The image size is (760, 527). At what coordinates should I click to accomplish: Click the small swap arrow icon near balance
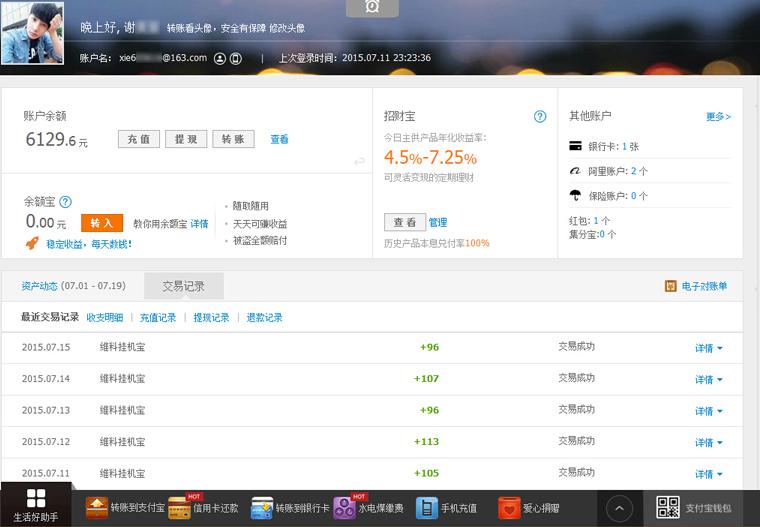tap(359, 161)
